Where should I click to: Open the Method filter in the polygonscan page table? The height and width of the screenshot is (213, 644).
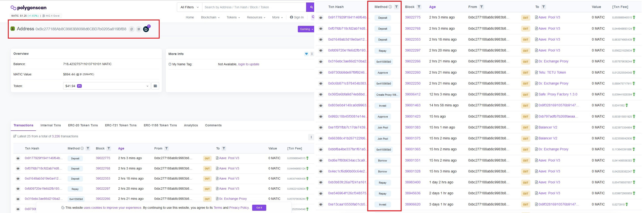(x=88, y=148)
